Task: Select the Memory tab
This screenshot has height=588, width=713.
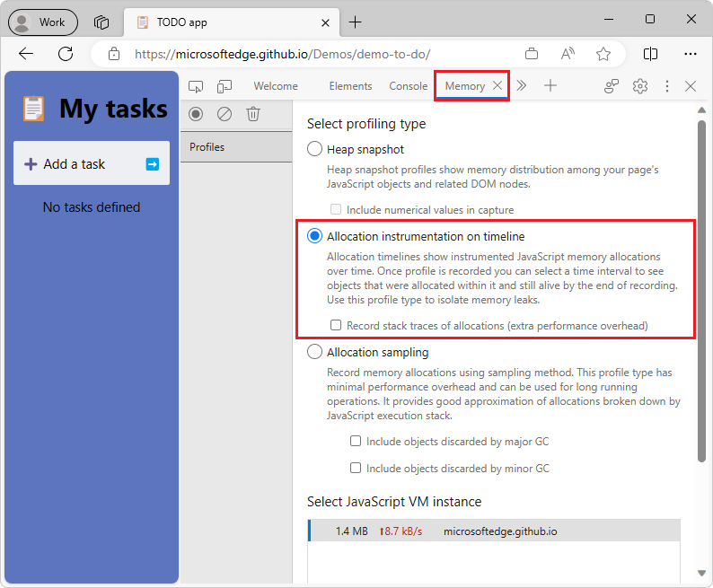Action: tap(465, 86)
